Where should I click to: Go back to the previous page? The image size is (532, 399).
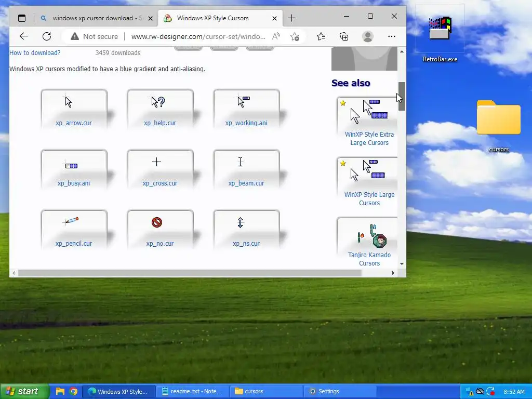24,36
